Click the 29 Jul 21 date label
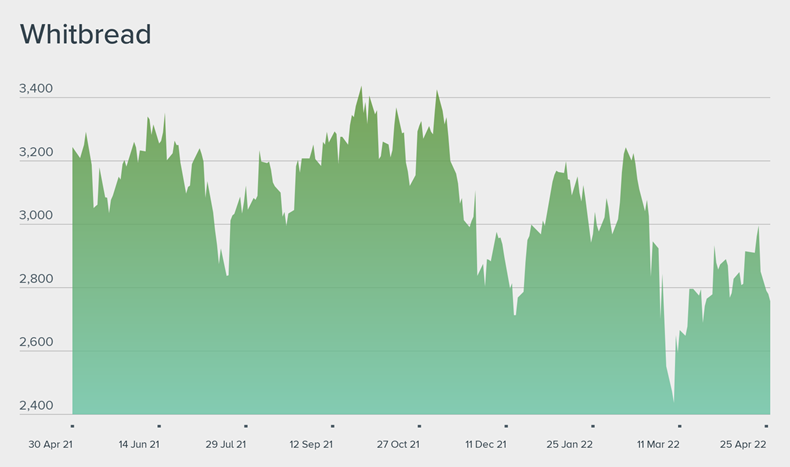Image resolution: width=790 pixels, height=467 pixels. (x=226, y=444)
